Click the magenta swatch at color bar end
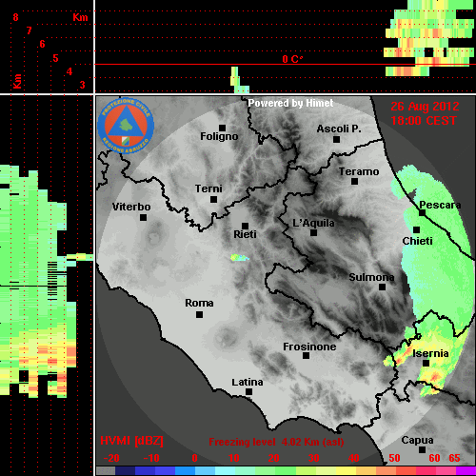The image size is (476, 476). coord(466,470)
